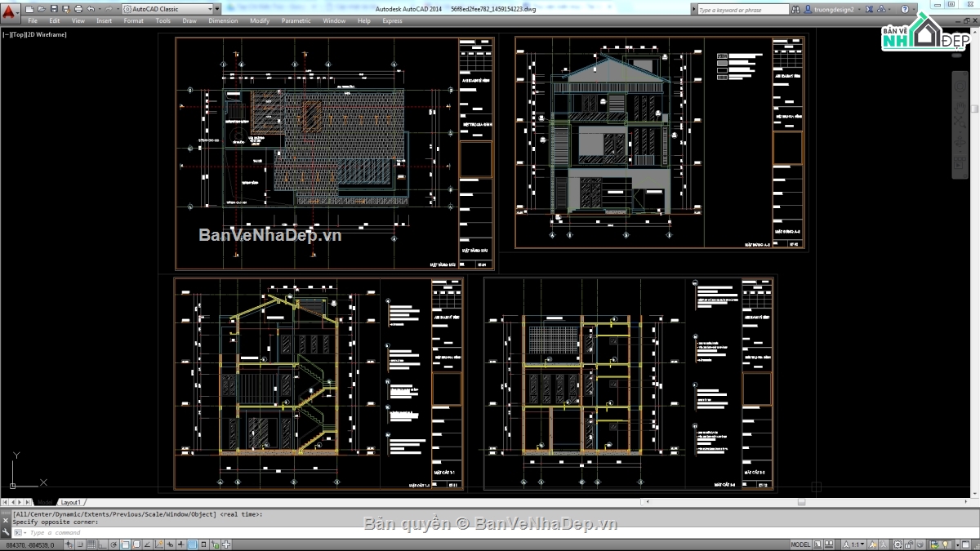Open the annotation scale 1:1 dropdown
The image size is (980, 551).
(855, 544)
